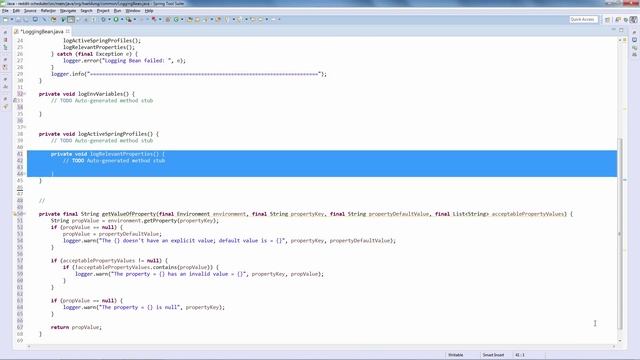640x360 pixels.
Task: Click the vertical editor scrollbar
Action: point(620,233)
